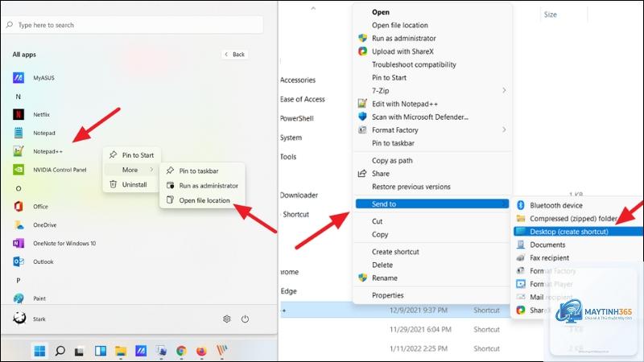Open MyASUS icon on the taskbar
This screenshot has width=644, height=362.
click(141, 351)
